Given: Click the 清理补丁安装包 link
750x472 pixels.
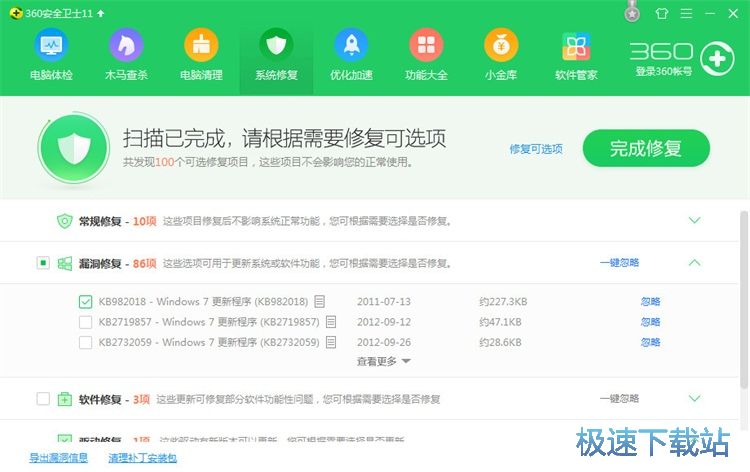Looking at the screenshot, I should click(143, 458).
